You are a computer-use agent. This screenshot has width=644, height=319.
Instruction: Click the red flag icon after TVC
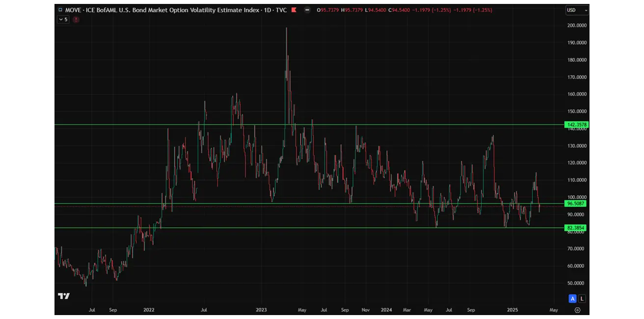coord(294,10)
